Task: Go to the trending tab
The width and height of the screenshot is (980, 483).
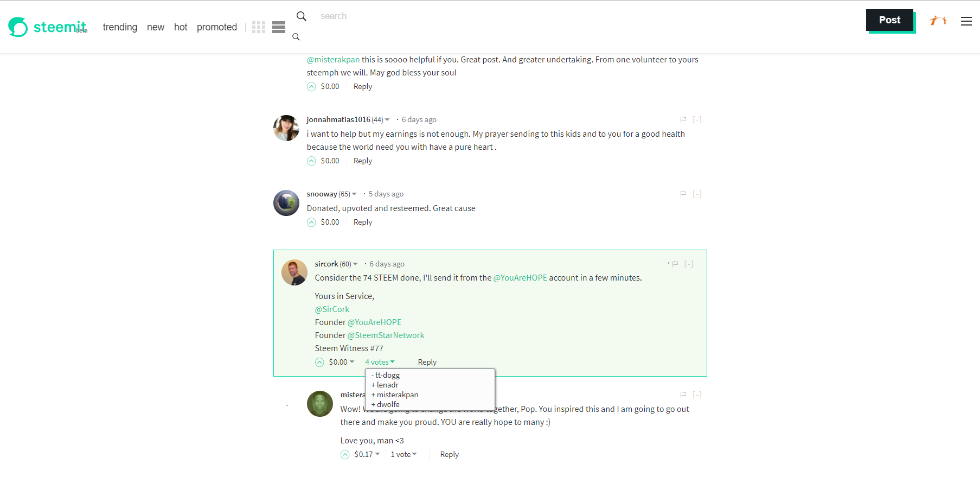Action: point(120,27)
